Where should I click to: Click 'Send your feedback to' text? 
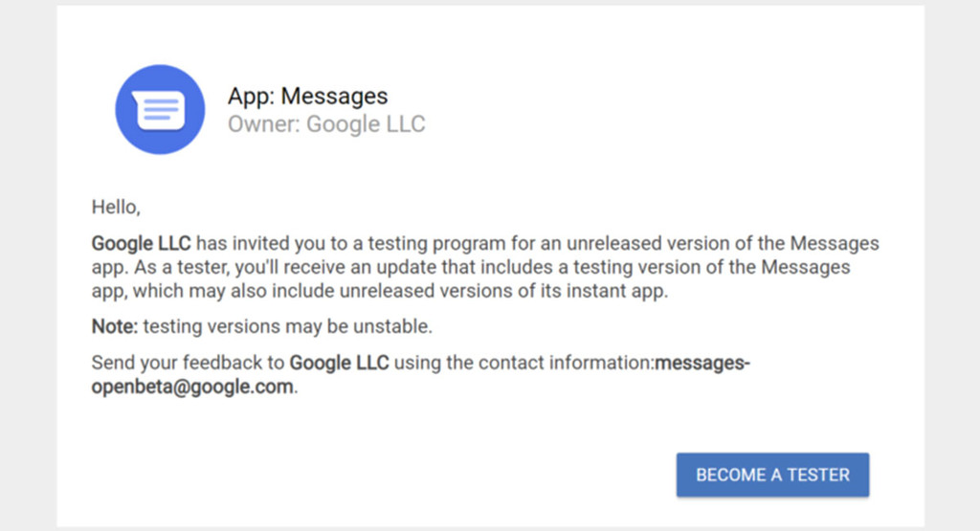(189, 363)
